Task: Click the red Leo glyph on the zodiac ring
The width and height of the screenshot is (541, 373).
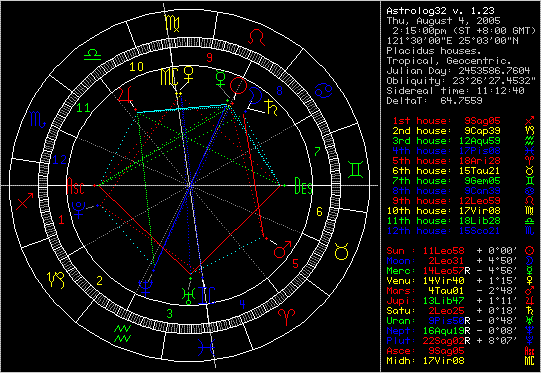Action: click(257, 37)
